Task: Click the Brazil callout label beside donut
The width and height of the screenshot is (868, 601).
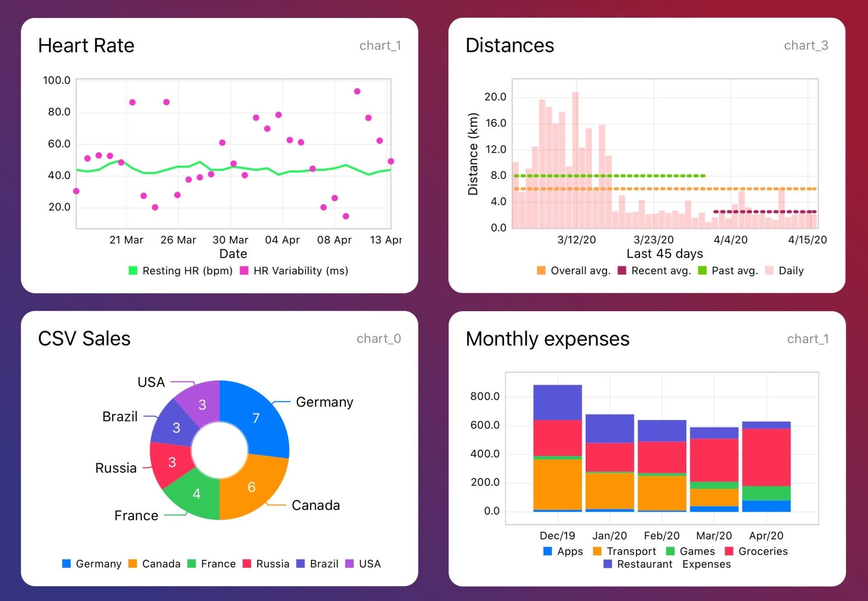Action: pyautogui.click(x=120, y=416)
